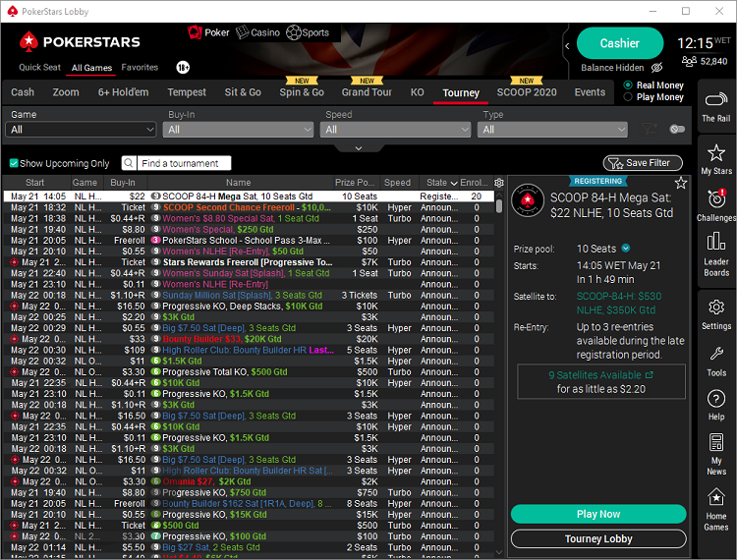Open the Buy-In filter dropdown

(240, 130)
